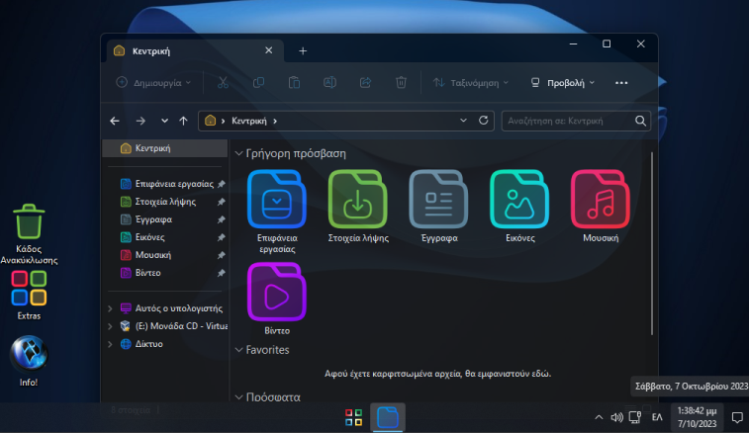Open the Δημιουργία dropdown
Screen dimensions: 749x433
153,83
